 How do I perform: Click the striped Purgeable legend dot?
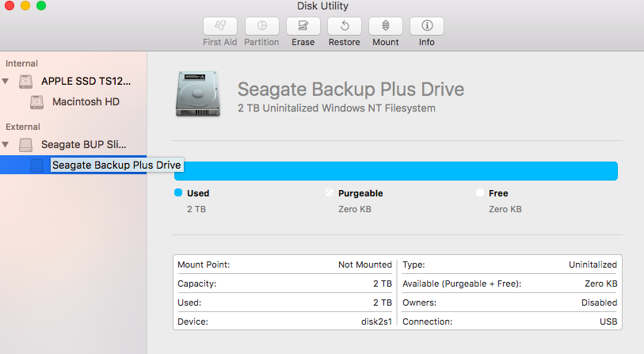(x=330, y=192)
